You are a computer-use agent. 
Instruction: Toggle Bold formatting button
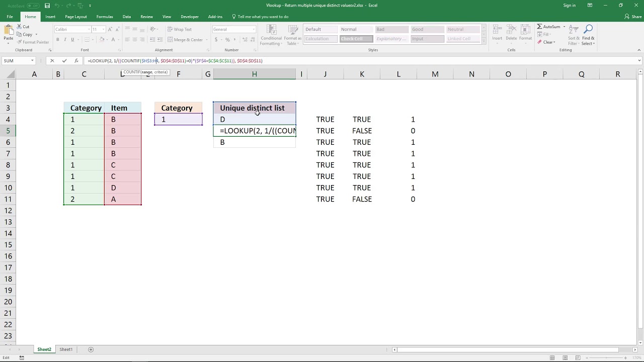(x=58, y=40)
